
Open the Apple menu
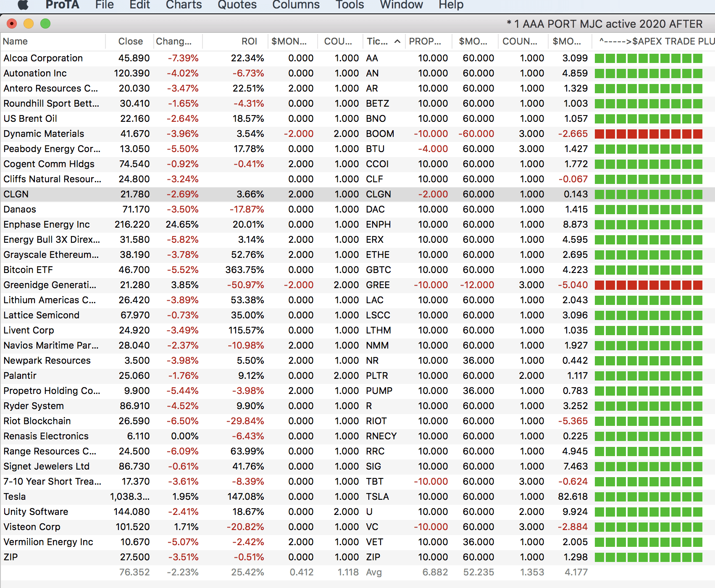pos(23,5)
